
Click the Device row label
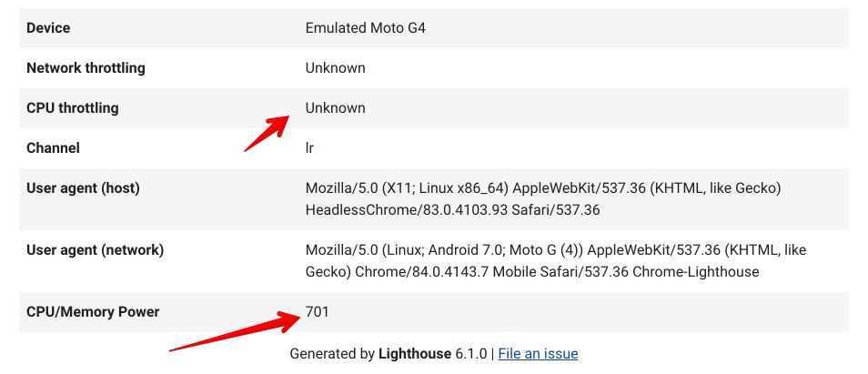[x=48, y=27]
